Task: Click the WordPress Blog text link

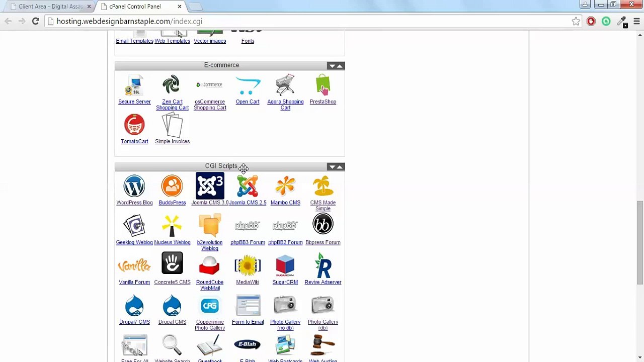Action: (x=134, y=203)
